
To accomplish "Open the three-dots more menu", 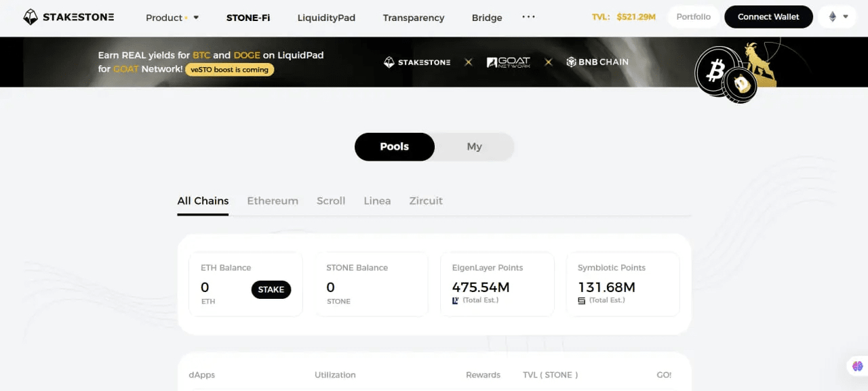I will point(528,17).
